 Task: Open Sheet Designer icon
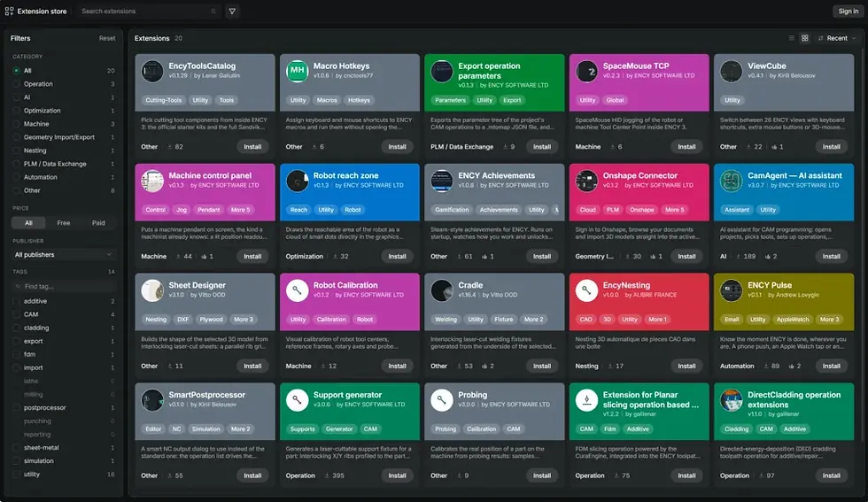pos(152,290)
